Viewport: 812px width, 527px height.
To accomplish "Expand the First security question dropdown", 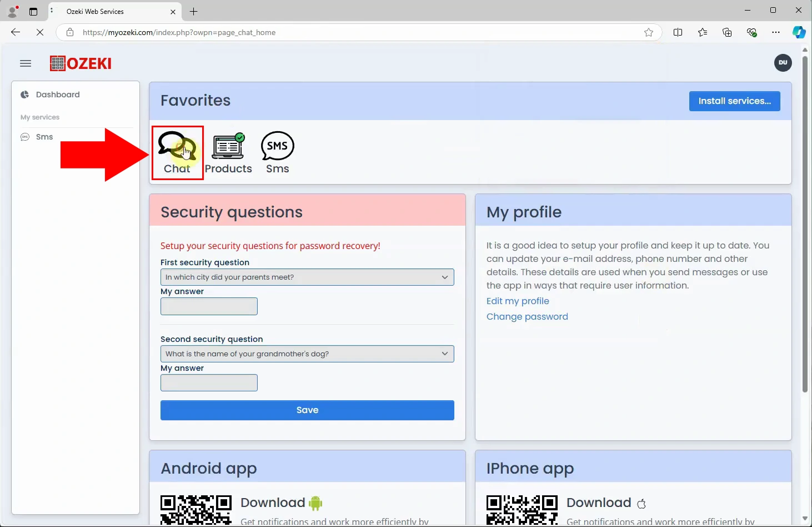I will point(307,277).
